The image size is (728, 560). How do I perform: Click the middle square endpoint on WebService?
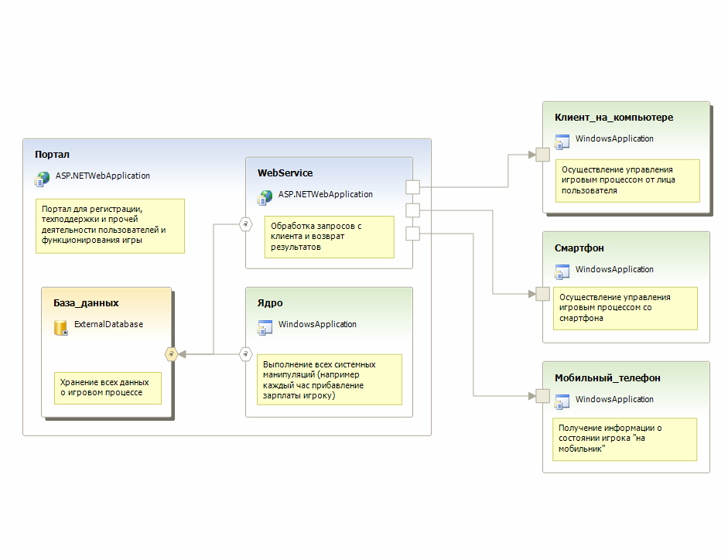pyautogui.click(x=412, y=210)
